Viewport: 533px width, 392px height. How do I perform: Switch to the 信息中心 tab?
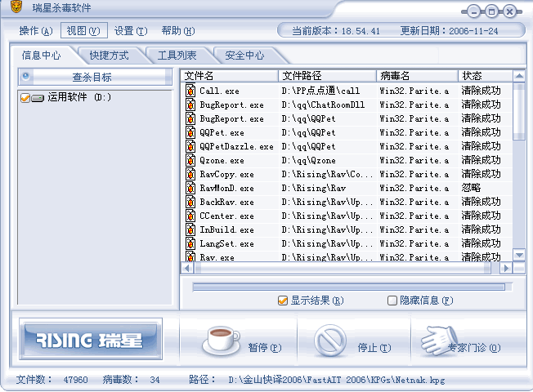[41, 55]
